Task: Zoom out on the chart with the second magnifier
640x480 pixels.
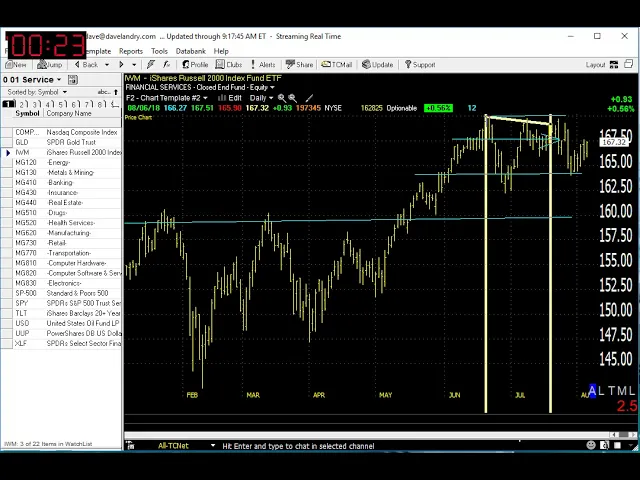Action: click(x=292, y=98)
